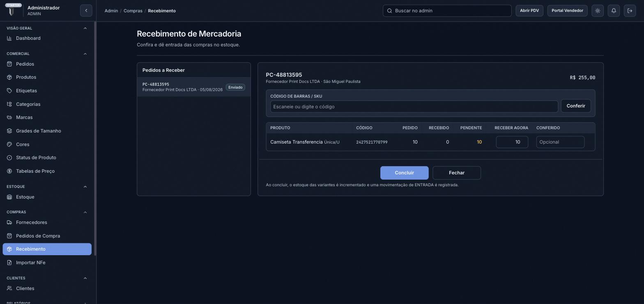Open the Clientes menu item
This screenshot has height=304, width=644.
pyautogui.click(x=47, y=288)
